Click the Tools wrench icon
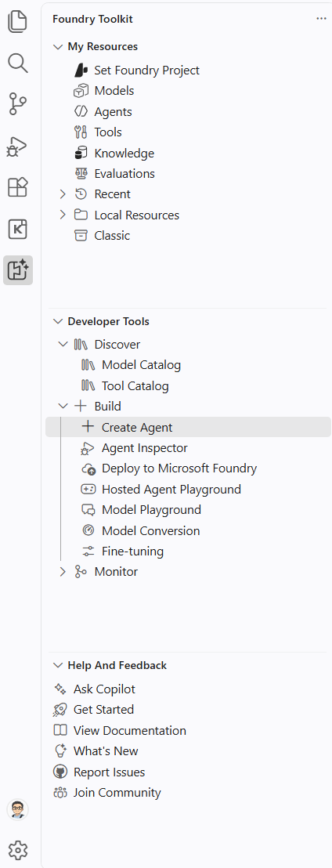This screenshot has height=868, width=332. pos(81,132)
